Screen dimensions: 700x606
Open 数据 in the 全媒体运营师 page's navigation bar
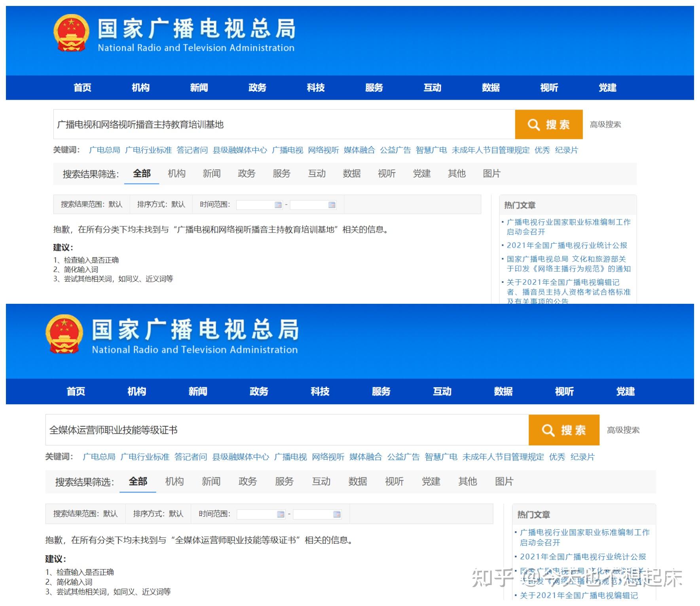503,392
